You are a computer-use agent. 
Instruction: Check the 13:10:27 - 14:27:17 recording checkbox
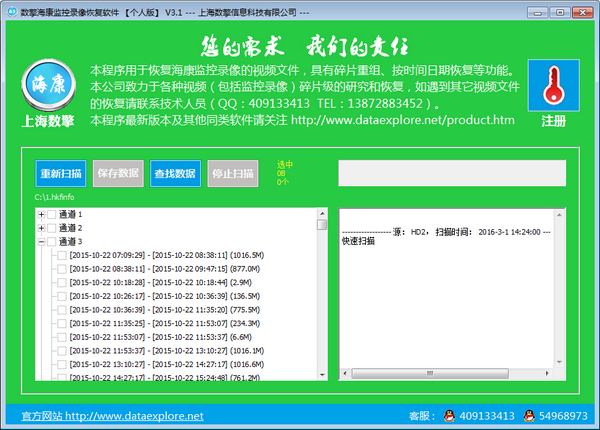coord(62,365)
